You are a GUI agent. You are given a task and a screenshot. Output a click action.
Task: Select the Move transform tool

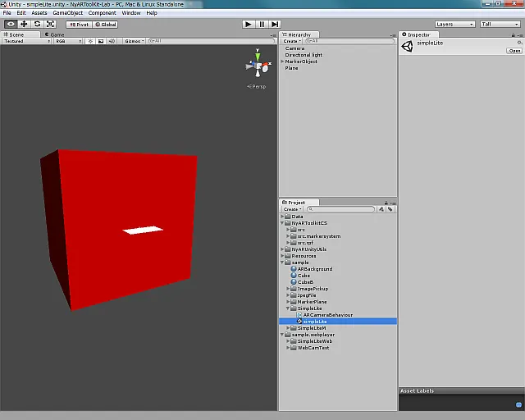[24, 24]
